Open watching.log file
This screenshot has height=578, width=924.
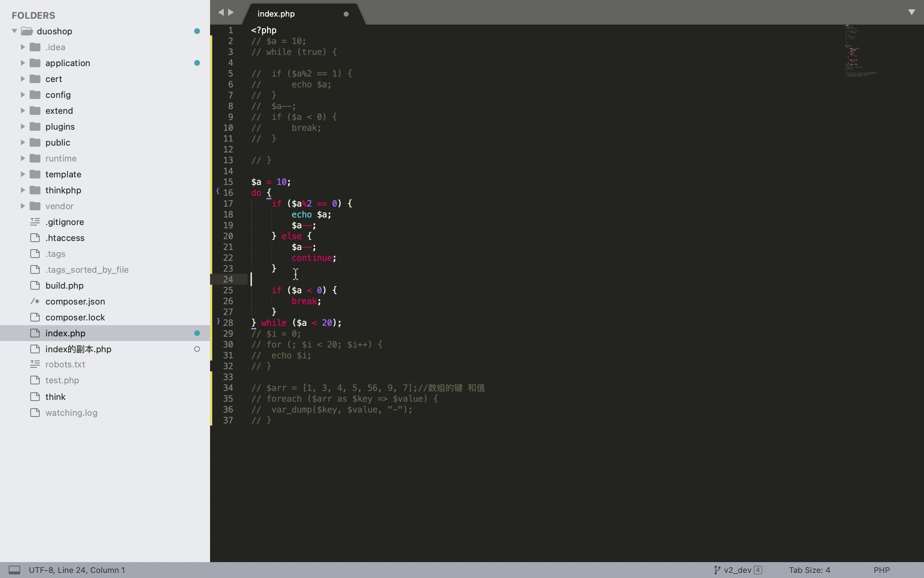(x=71, y=413)
